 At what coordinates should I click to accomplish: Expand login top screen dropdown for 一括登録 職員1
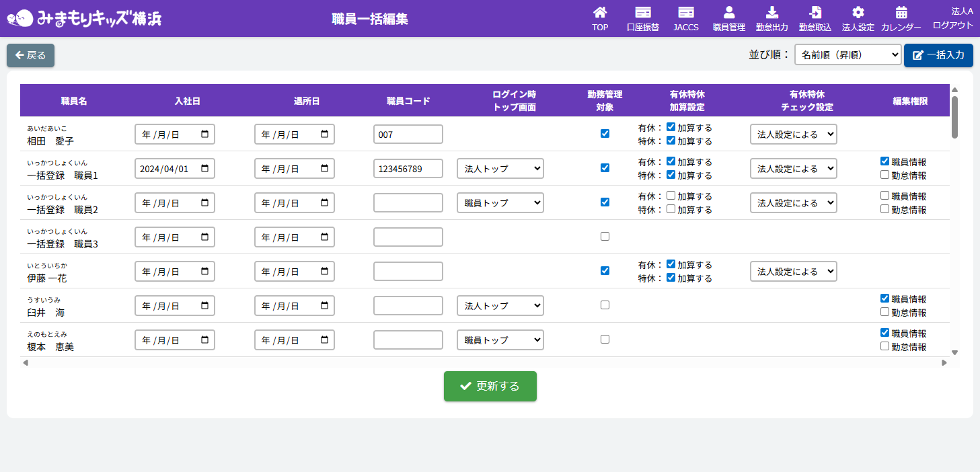click(500, 168)
